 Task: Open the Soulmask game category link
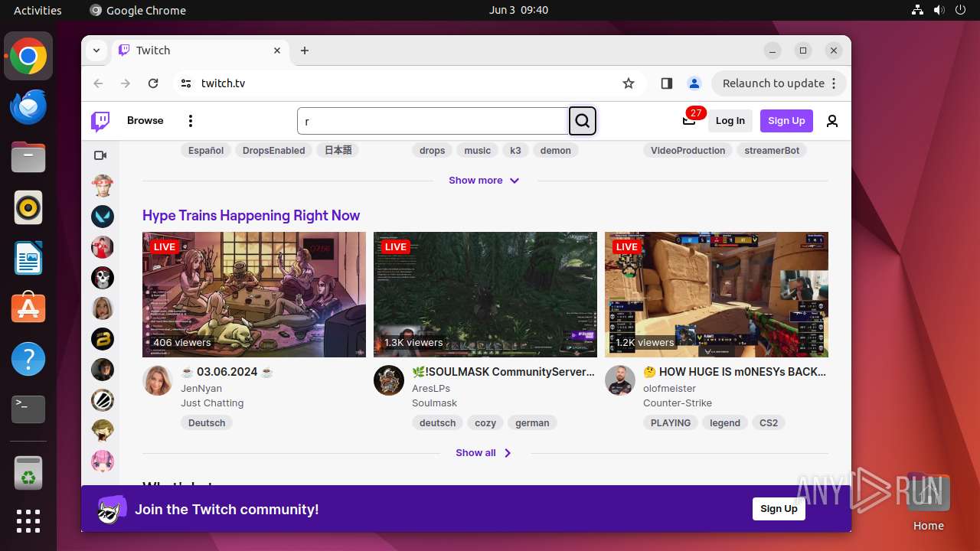[x=434, y=403]
